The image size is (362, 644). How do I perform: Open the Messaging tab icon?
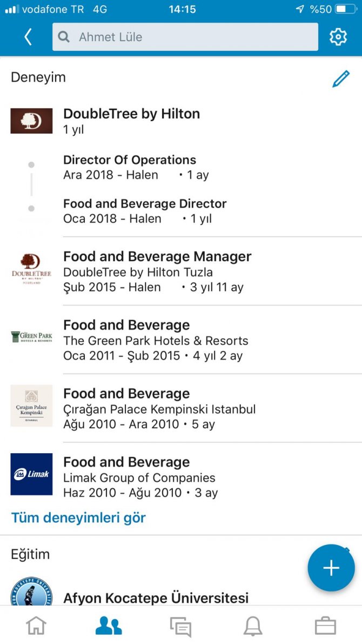[x=180, y=626]
